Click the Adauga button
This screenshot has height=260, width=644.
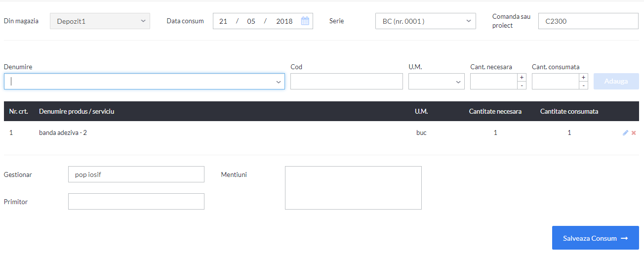point(616,82)
